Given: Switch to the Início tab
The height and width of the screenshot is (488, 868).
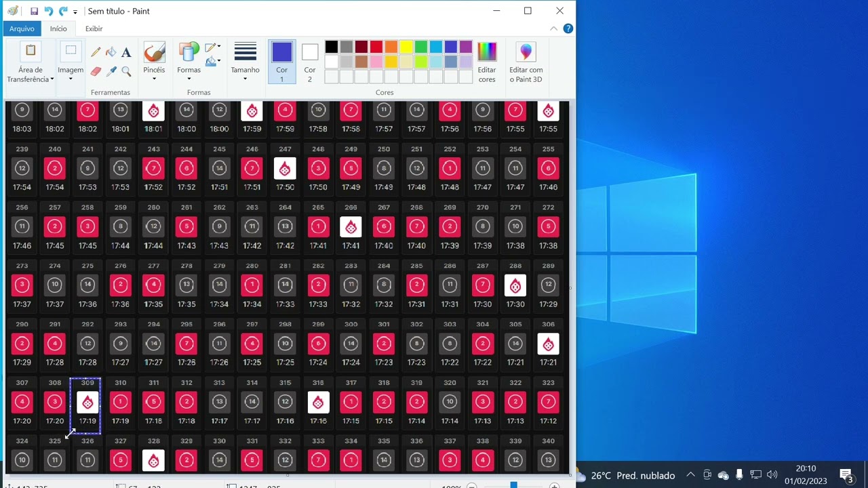Looking at the screenshot, I should tap(58, 28).
